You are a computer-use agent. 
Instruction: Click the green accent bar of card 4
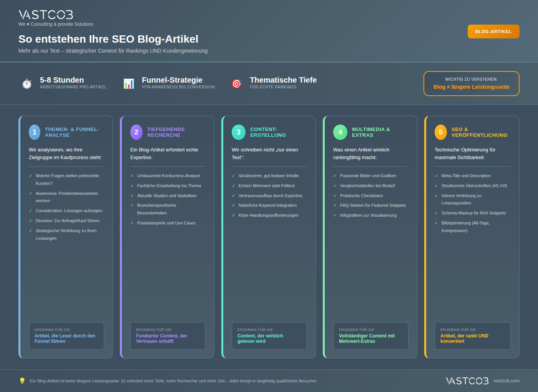point(324,237)
